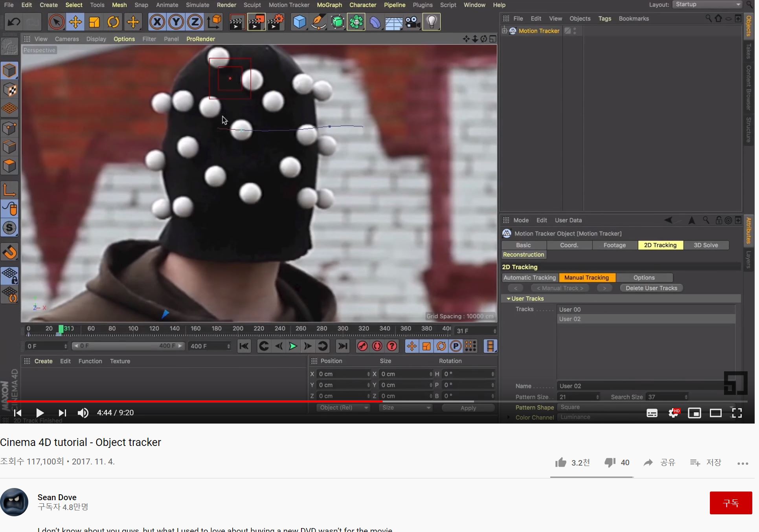Open Motion Tracker menu
Image resolution: width=759 pixels, height=532 pixels.
[289, 5]
